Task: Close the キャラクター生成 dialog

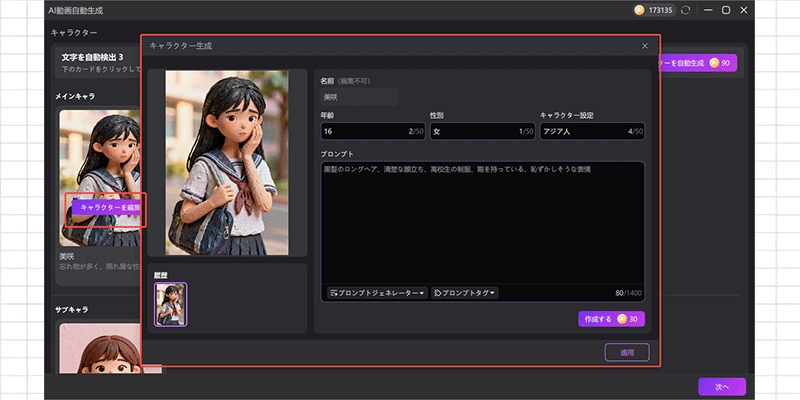Action: 645,46
